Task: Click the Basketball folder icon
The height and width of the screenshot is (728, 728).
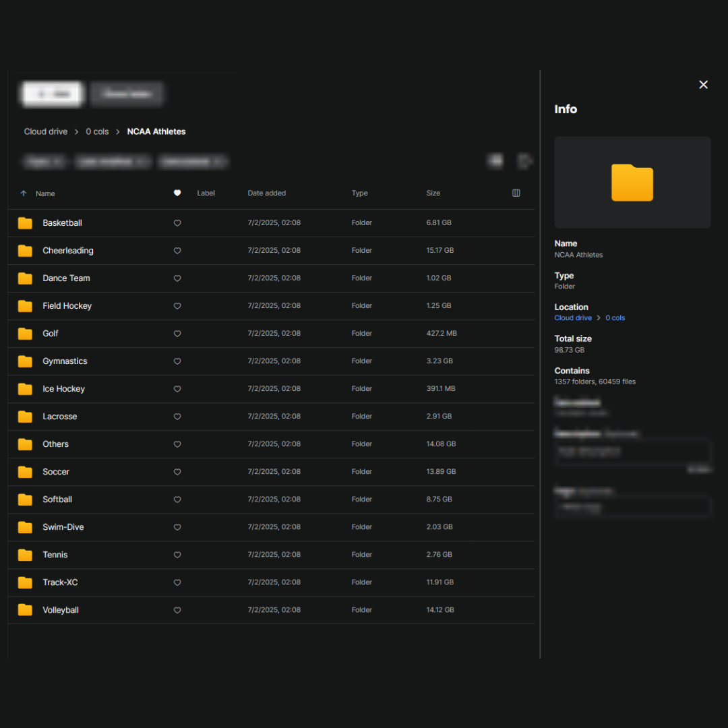Action: pyautogui.click(x=25, y=223)
